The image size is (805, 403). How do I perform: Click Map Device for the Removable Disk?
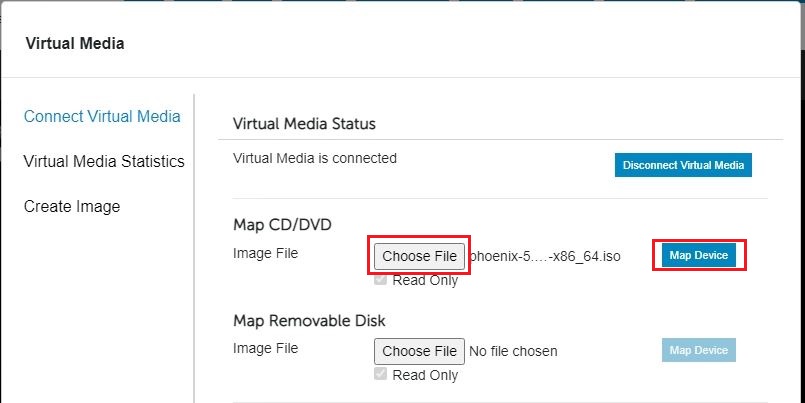[698, 350]
